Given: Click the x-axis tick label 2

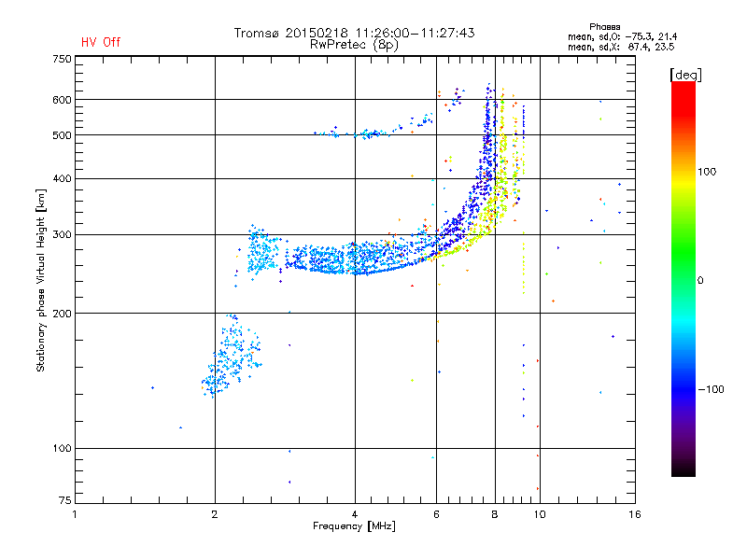Looking at the screenshot, I should click(x=215, y=514).
